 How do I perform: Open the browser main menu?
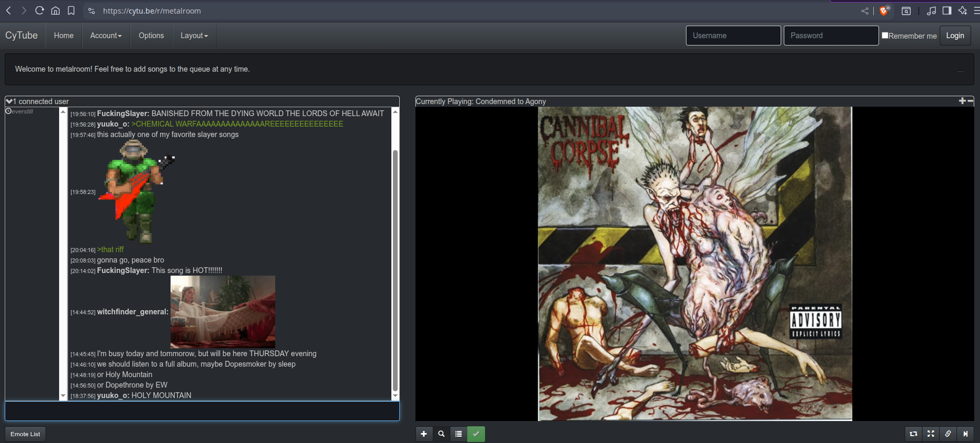tap(976, 10)
